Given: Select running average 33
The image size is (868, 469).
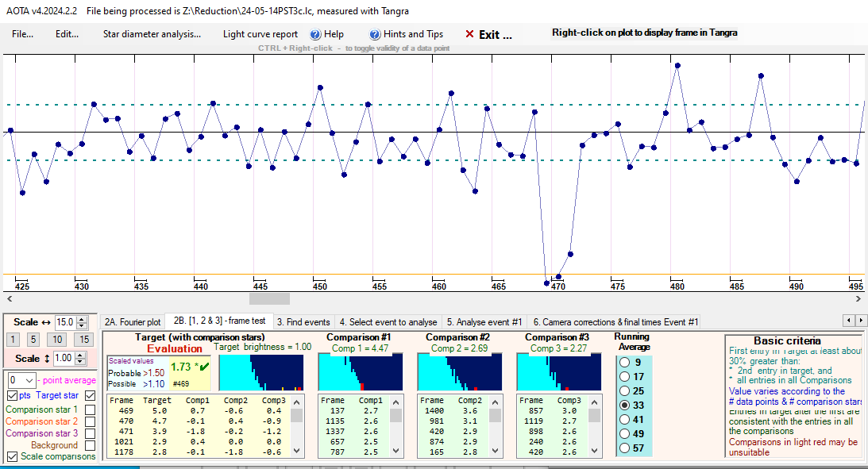Looking at the screenshot, I should click(625, 405).
